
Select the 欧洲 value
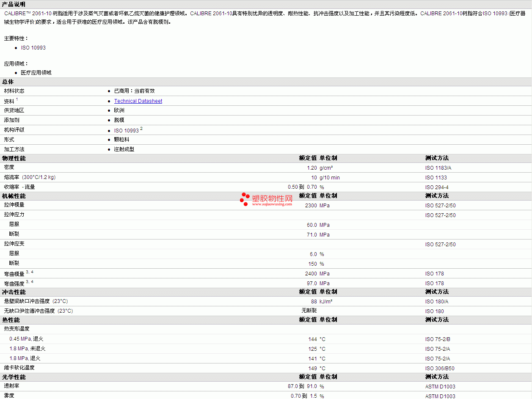click(119, 110)
